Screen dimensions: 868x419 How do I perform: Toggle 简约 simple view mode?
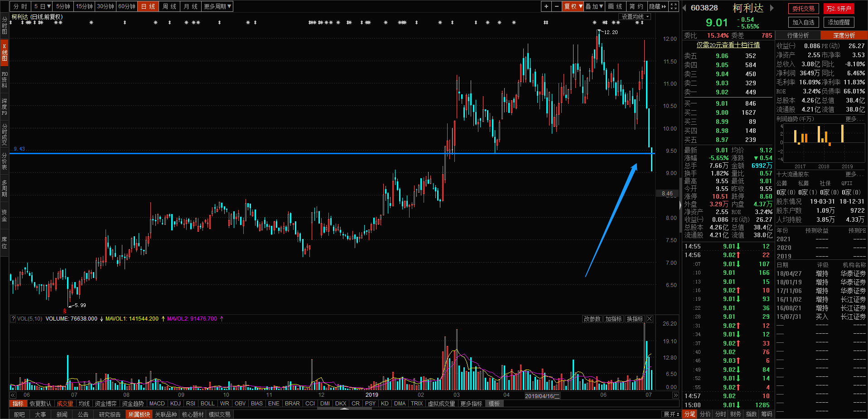636,6
